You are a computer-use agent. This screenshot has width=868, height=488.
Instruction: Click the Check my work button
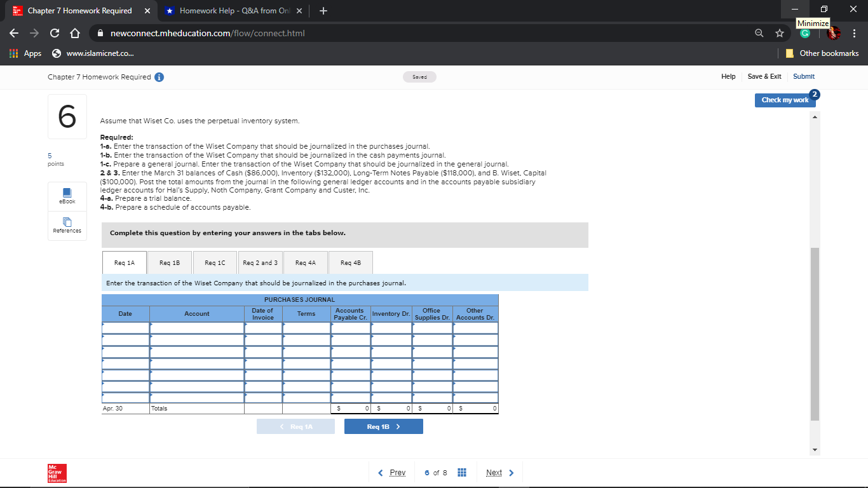[x=784, y=99]
